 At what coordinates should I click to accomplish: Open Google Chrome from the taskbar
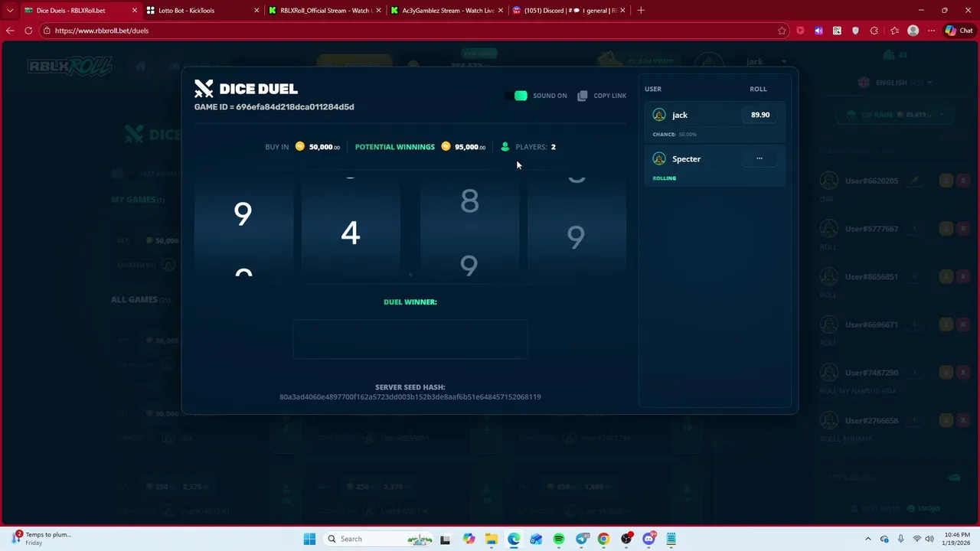coord(603,539)
